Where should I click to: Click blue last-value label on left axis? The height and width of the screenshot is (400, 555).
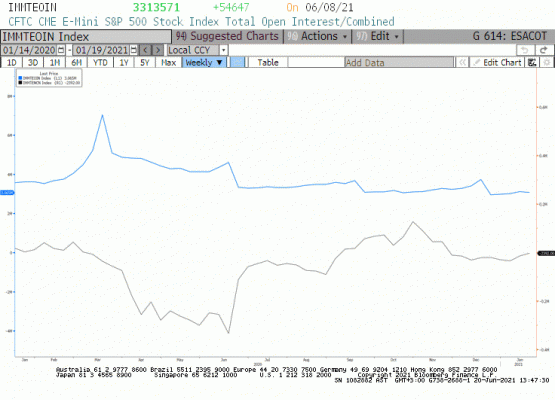click(x=7, y=193)
